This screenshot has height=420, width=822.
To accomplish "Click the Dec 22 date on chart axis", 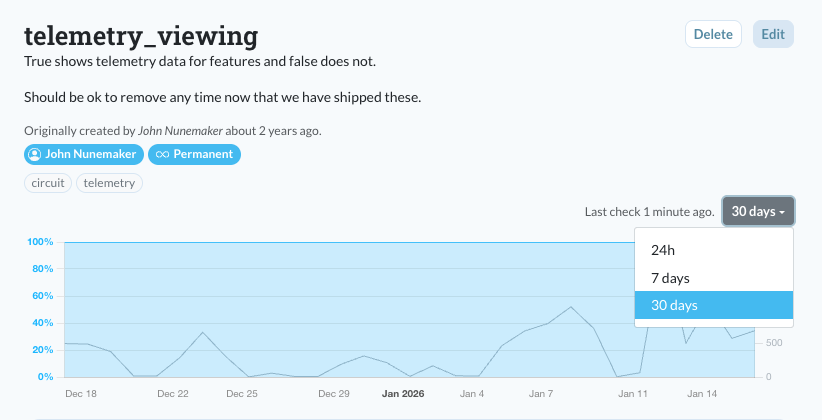I will click(174, 394).
